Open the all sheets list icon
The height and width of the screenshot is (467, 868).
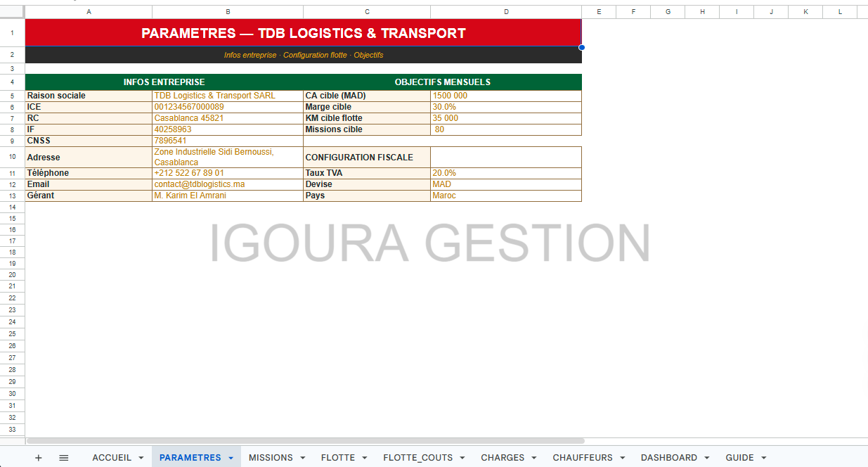pyautogui.click(x=64, y=457)
